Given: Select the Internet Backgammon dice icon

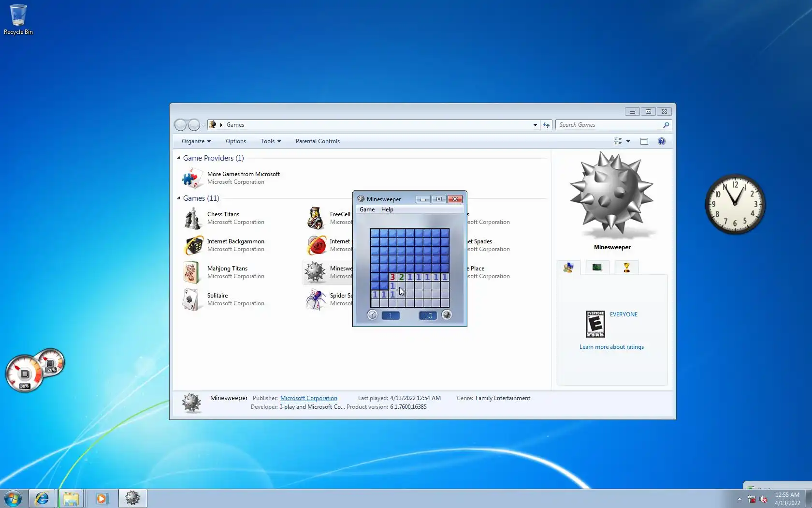Looking at the screenshot, I should click(193, 245).
